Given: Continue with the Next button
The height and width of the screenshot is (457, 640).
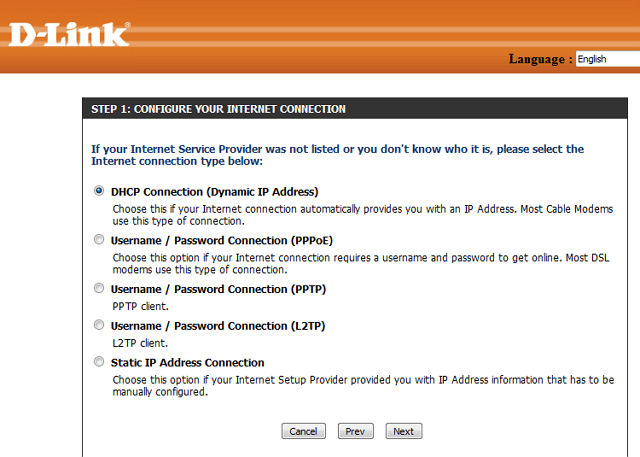Looking at the screenshot, I should (x=404, y=431).
